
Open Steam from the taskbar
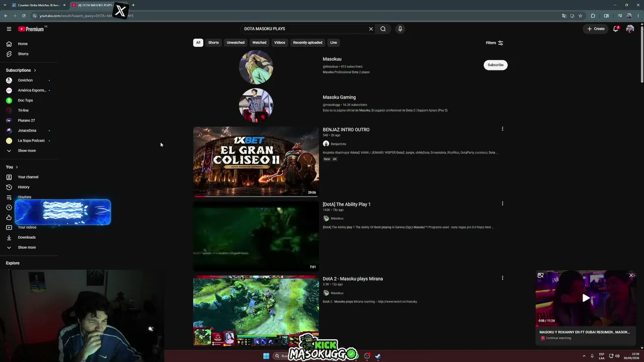click(x=378, y=356)
